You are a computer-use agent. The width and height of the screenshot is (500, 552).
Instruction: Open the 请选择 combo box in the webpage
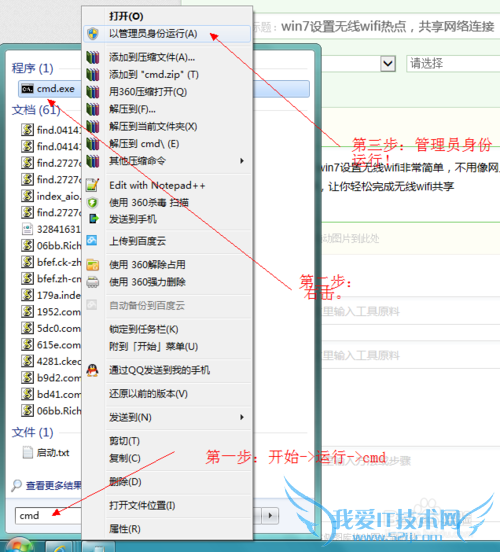[x=453, y=64]
